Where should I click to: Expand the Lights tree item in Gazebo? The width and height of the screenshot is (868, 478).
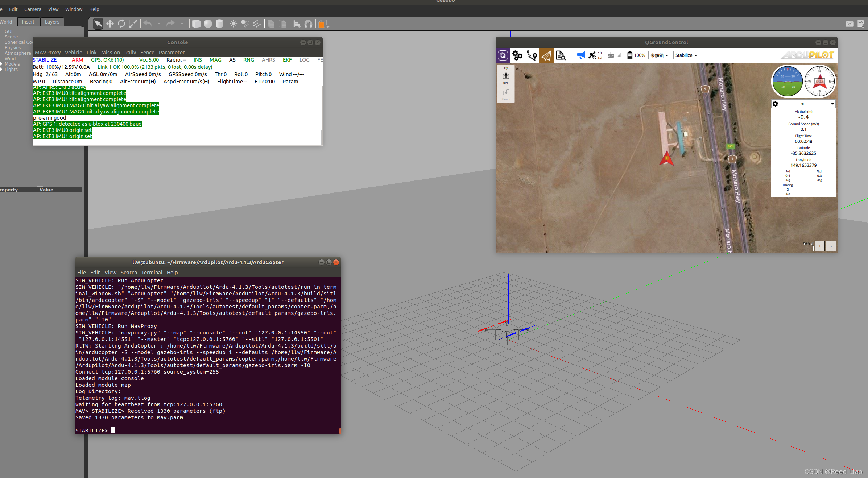tap(1, 70)
